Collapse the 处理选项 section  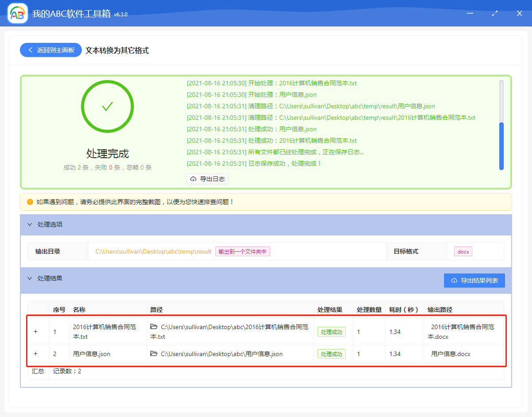pos(30,224)
